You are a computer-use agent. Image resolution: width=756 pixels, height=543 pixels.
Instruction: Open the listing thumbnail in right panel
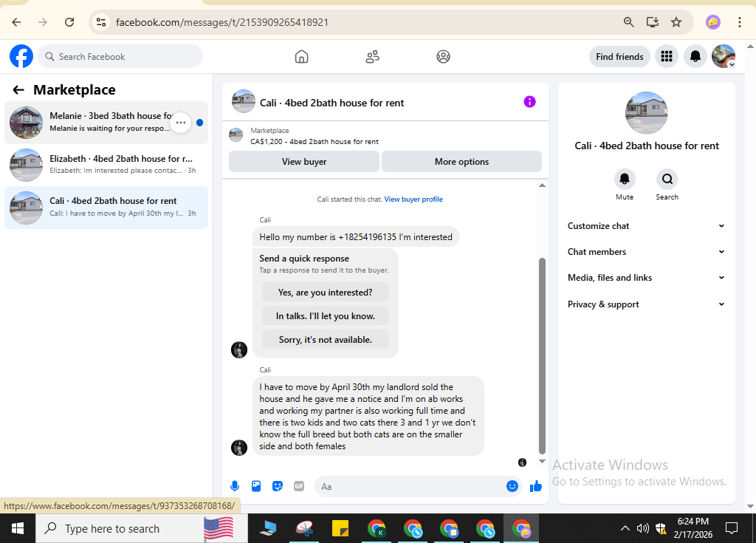[x=646, y=112]
